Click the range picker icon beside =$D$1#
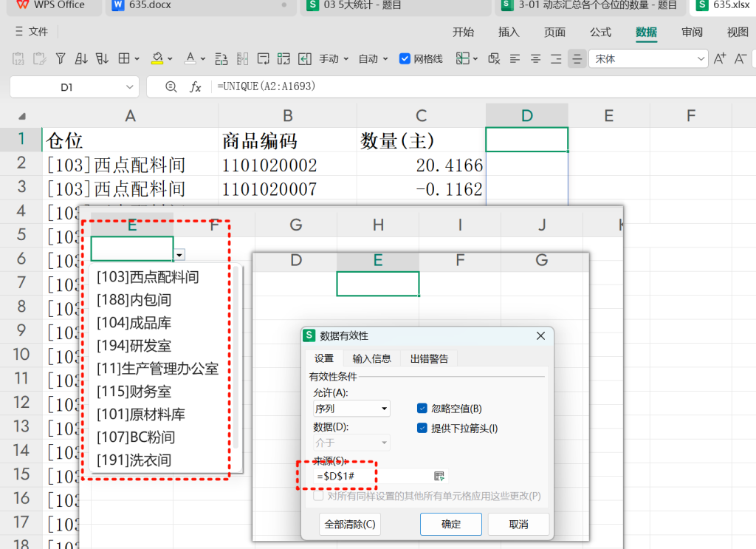Screen dimensions: 756x549 click(439, 476)
